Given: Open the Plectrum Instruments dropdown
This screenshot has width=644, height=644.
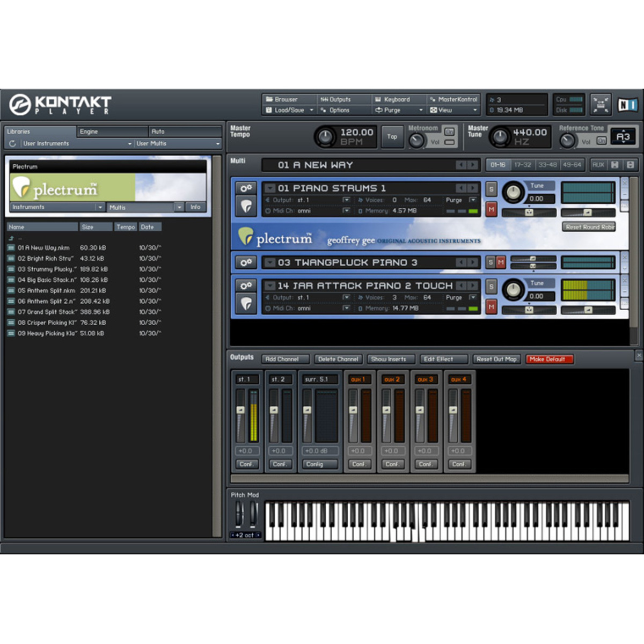Looking at the screenshot, I should 57,207.
